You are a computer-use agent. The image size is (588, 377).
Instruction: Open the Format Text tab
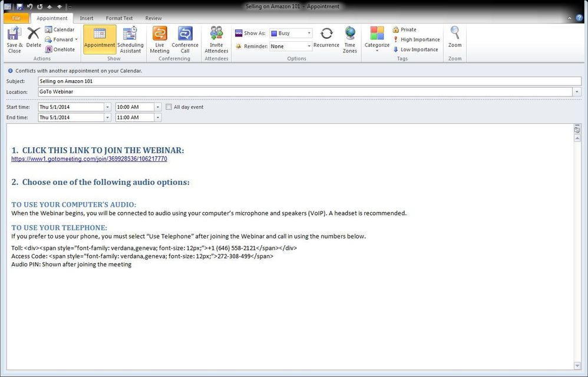tap(119, 18)
